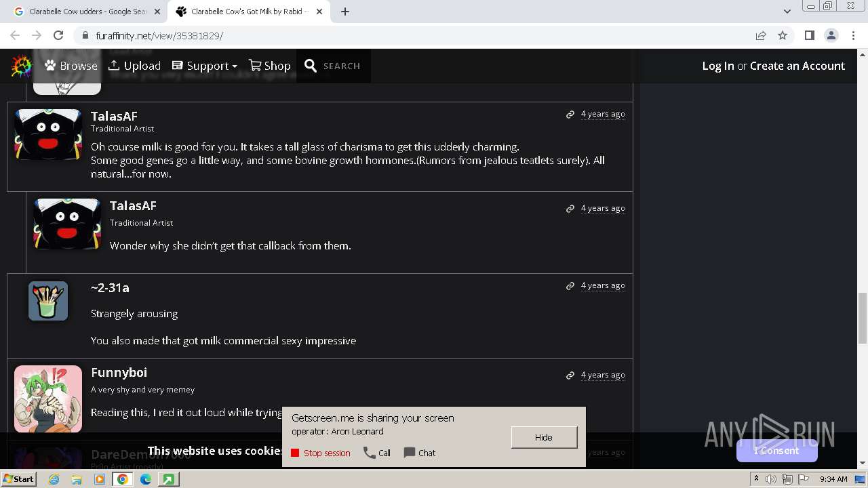Open Chat in Getscreen popup
The height and width of the screenshot is (488, 868).
click(420, 453)
